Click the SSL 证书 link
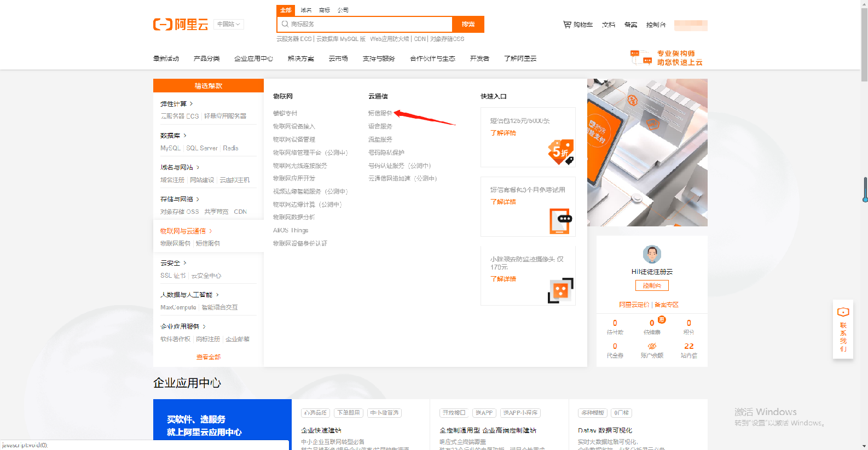This screenshot has height=450, width=868. [173, 276]
